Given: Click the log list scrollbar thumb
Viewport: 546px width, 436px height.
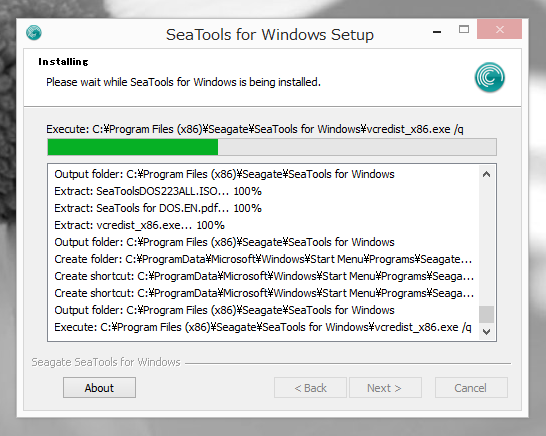Looking at the screenshot, I should (x=486, y=314).
